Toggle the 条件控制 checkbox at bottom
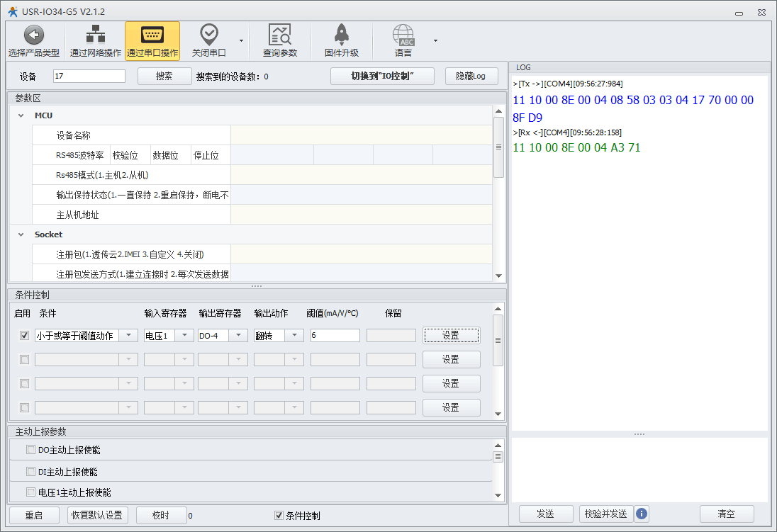 point(279,515)
